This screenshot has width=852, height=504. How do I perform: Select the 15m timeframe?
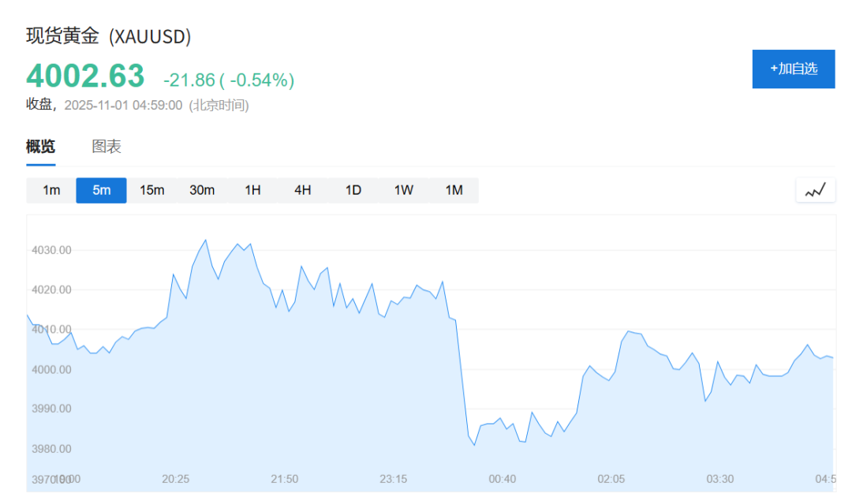(151, 190)
